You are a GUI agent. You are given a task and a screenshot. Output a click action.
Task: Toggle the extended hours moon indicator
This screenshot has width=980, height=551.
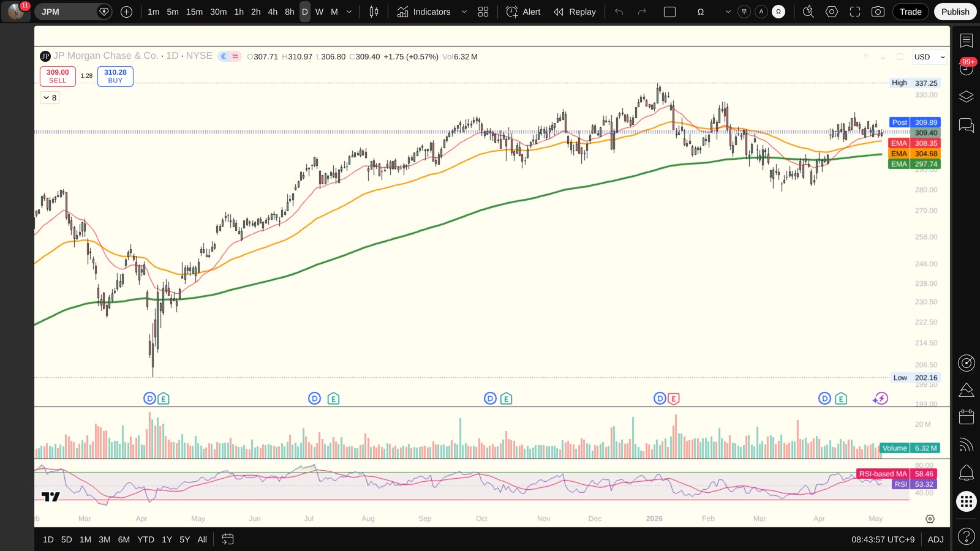tap(224, 56)
